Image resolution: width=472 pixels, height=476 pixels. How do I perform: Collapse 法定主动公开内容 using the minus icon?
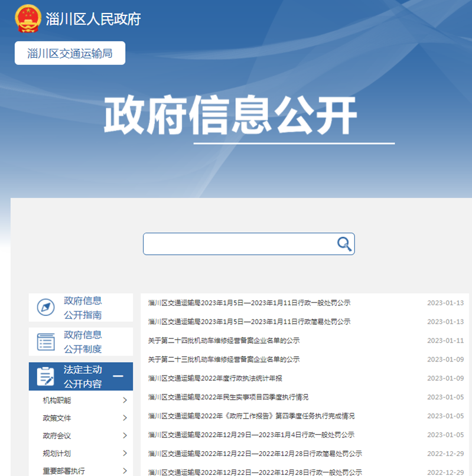(118, 376)
